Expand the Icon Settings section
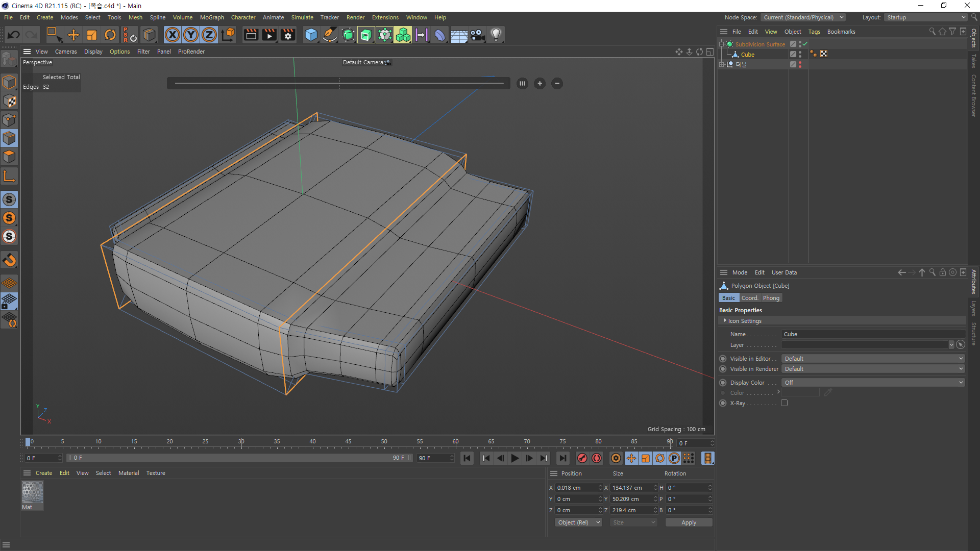The width and height of the screenshot is (980, 551). [725, 321]
